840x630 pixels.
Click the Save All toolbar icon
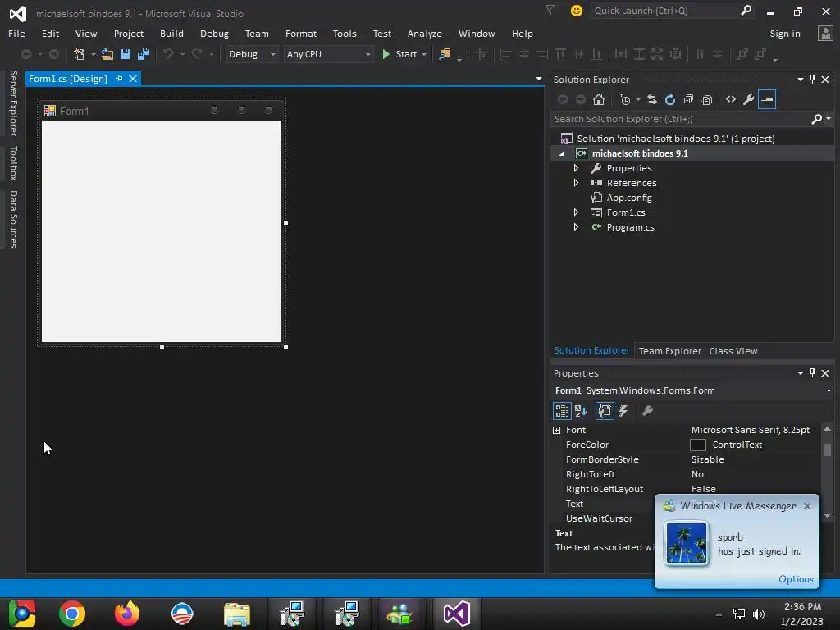pyautogui.click(x=144, y=54)
